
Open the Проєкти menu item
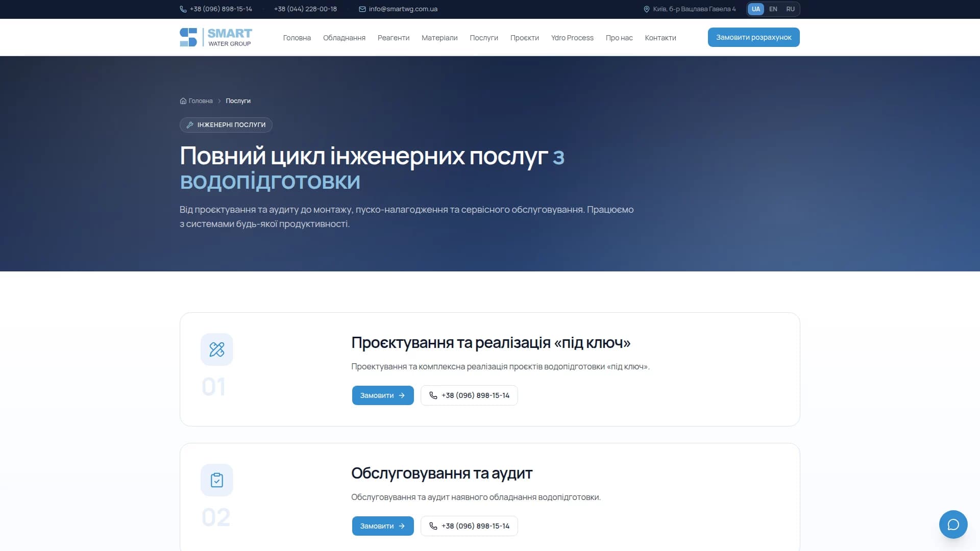[525, 38]
